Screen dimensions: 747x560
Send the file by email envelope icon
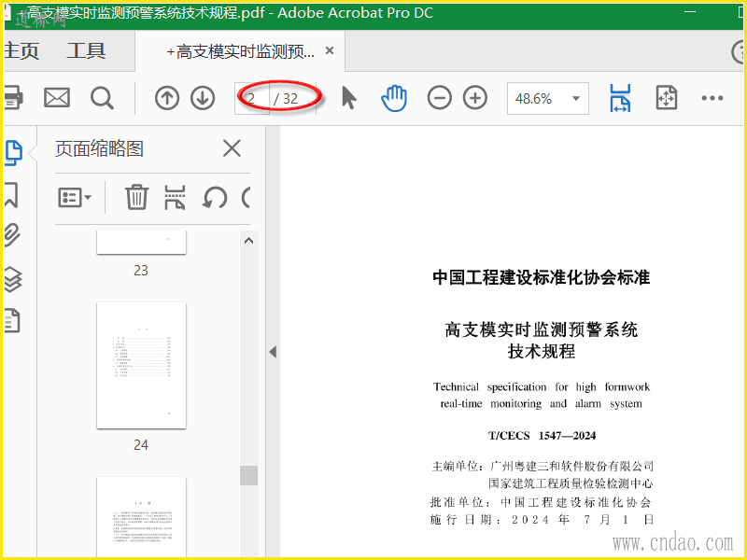(x=57, y=98)
